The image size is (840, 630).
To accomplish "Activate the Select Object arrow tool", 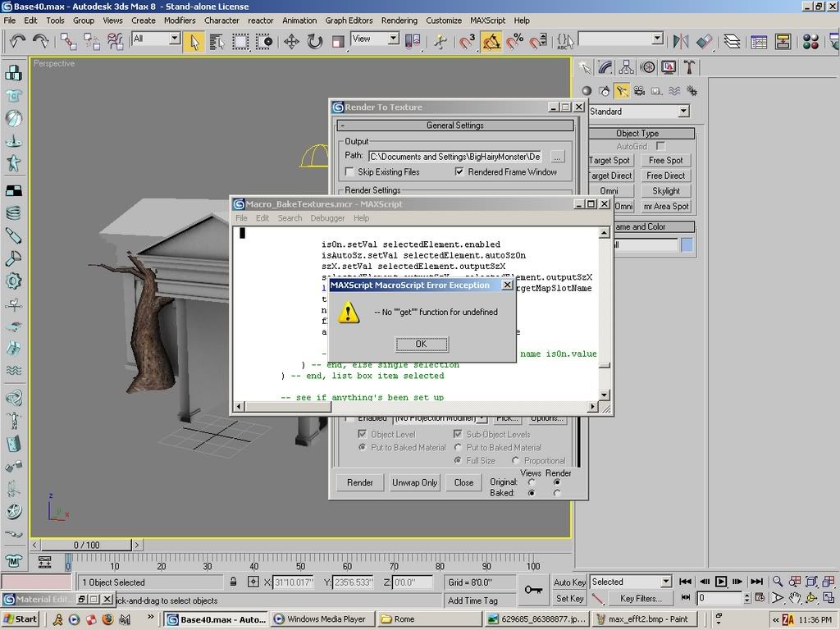I will coord(194,42).
